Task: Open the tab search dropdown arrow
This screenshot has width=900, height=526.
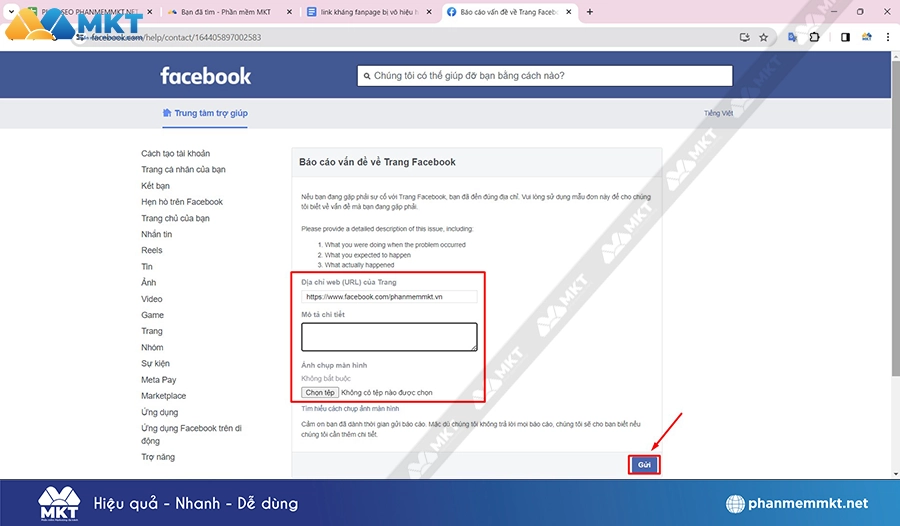Action: coord(11,11)
